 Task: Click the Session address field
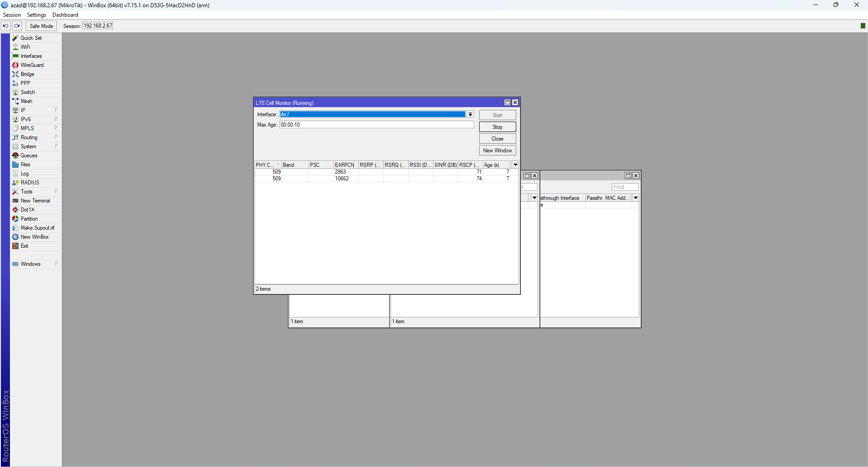point(98,26)
